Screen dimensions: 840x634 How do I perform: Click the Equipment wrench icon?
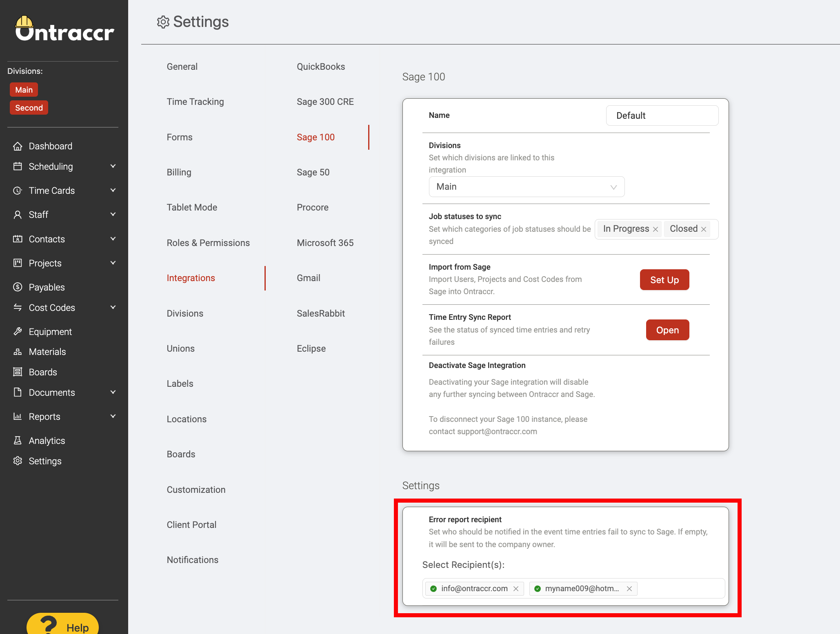[18, 332]
